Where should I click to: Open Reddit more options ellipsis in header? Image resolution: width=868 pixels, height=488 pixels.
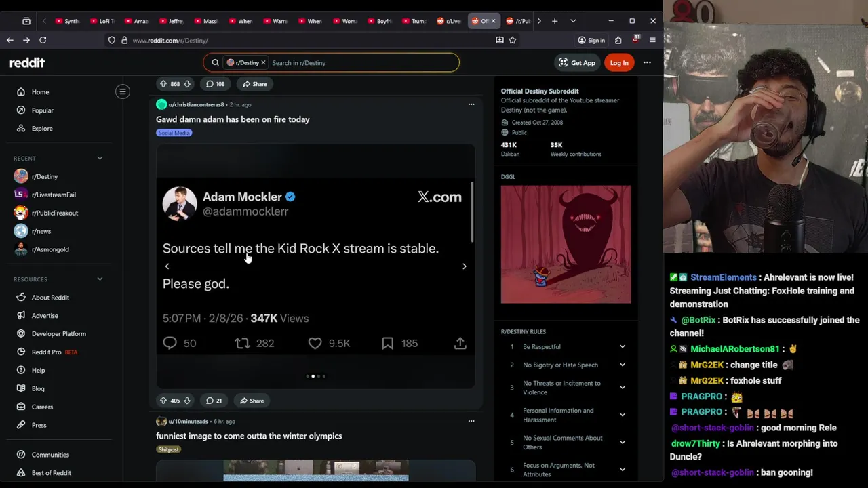point(647,62)
